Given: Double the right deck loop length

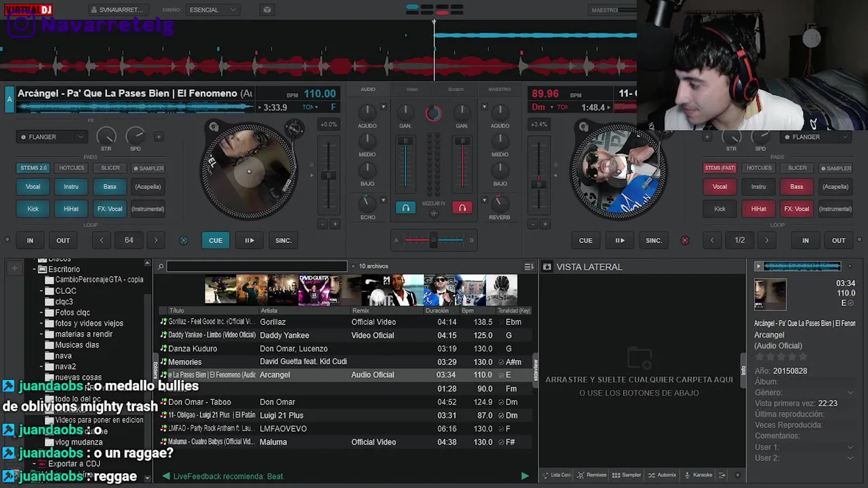Looking at the screenshot, I should (767, 240).
